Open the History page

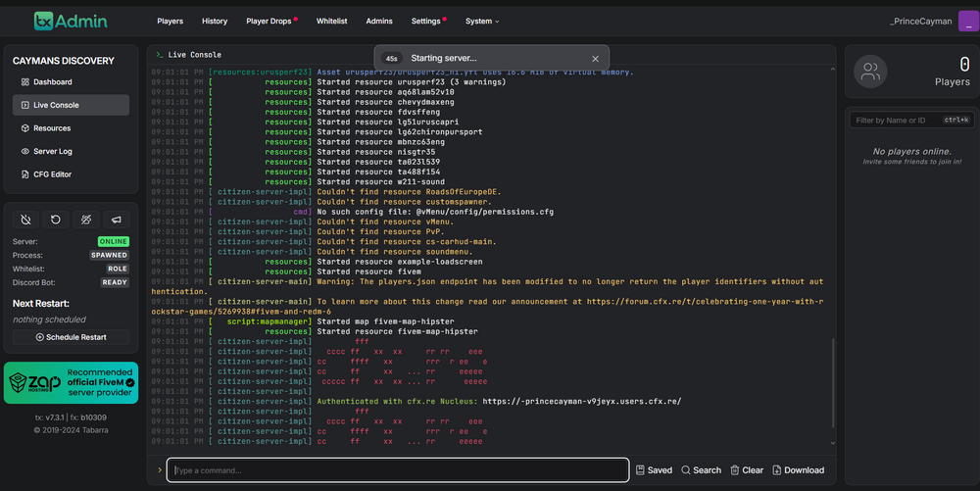click(215, 21)
